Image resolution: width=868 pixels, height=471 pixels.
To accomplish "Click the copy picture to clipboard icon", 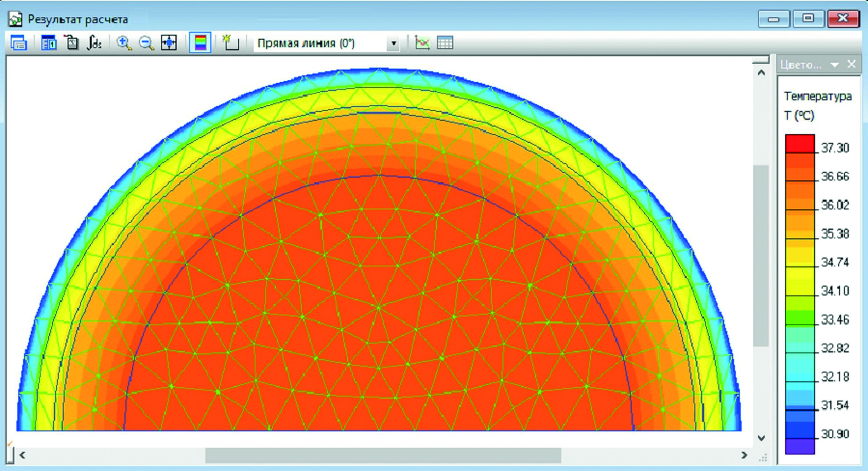I will point(72,43).
